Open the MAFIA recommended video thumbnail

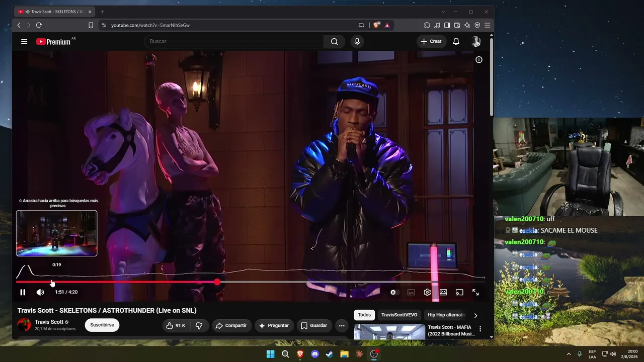point(389,332)
